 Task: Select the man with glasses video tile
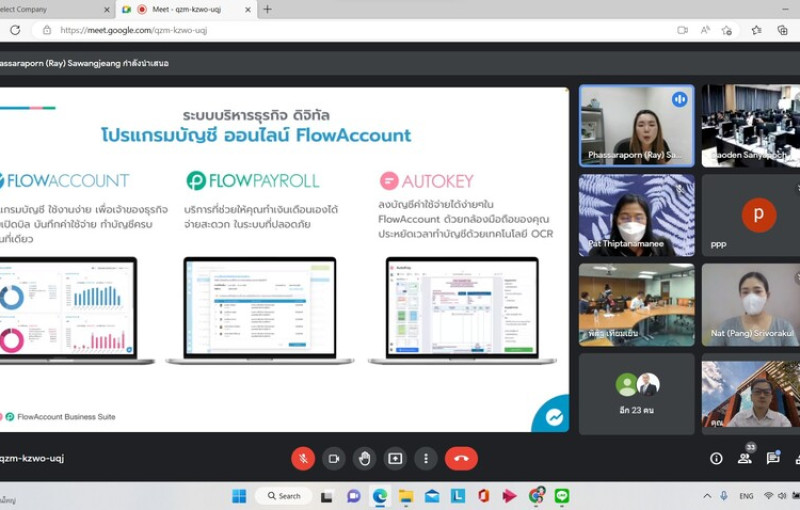(751, 394)
